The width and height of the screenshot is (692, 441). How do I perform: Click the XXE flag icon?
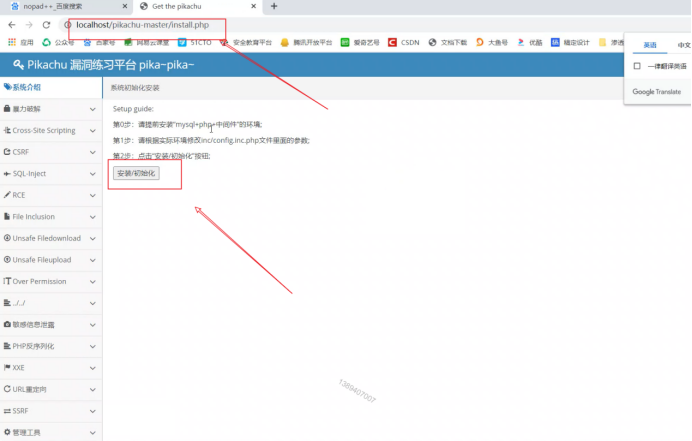(x=7, y=367)
